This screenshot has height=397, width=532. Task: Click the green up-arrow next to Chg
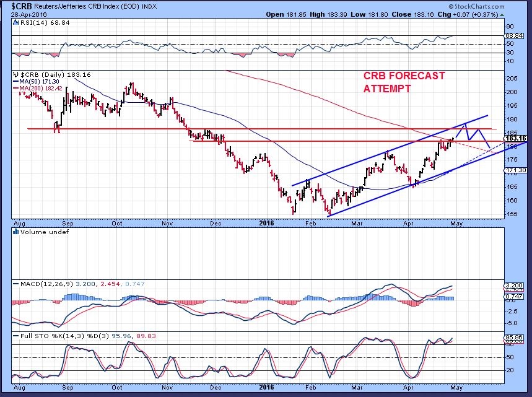[x=502, y=15]
